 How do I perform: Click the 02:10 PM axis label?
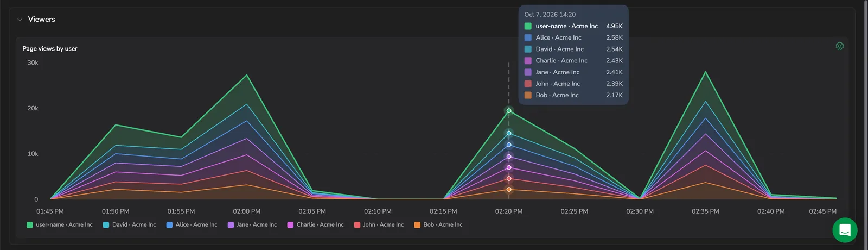point(378,211)
